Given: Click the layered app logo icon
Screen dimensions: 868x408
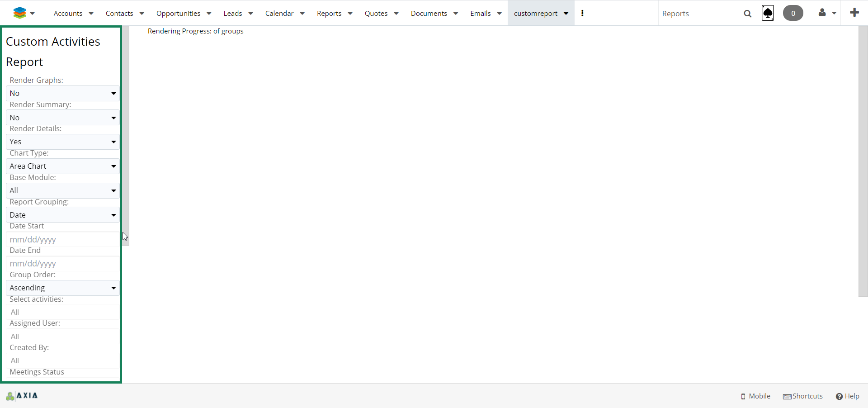Looking at the screenshot, I should click(x=20, y=13).
